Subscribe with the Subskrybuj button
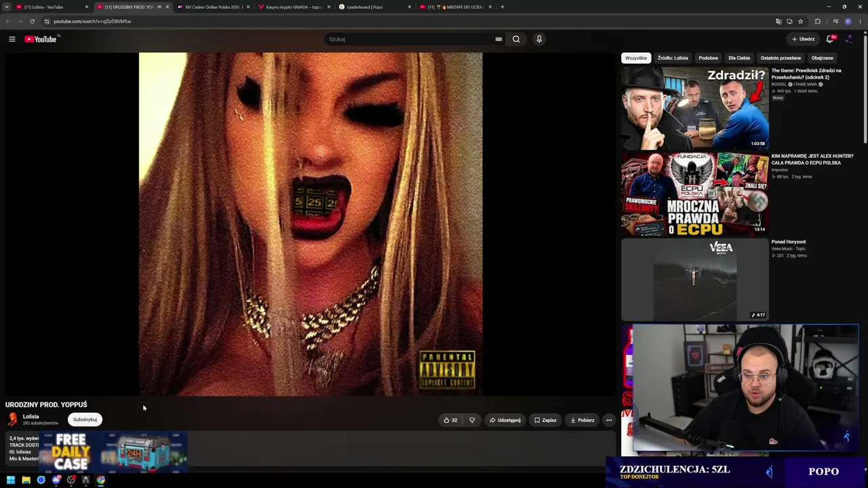The width and height of the screenshot is (868, 488). click(85, 420)
